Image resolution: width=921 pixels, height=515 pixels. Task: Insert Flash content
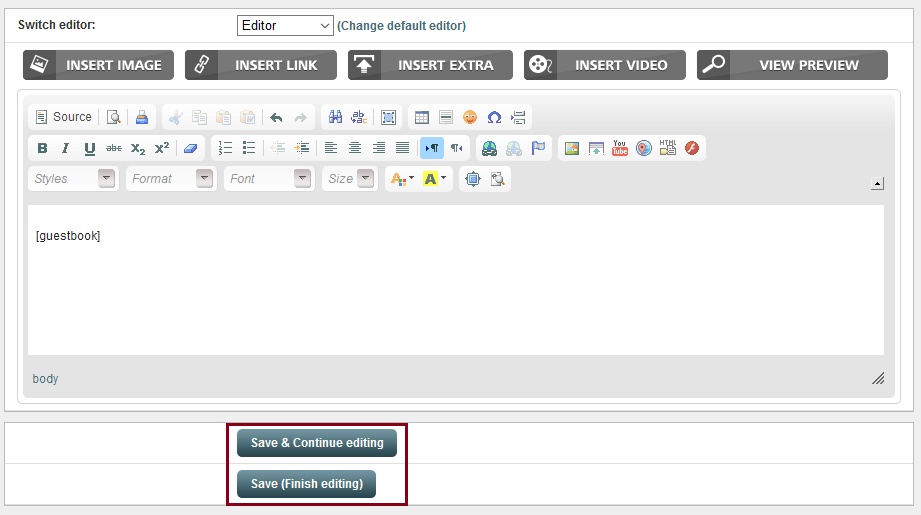[x=692, y=148]
